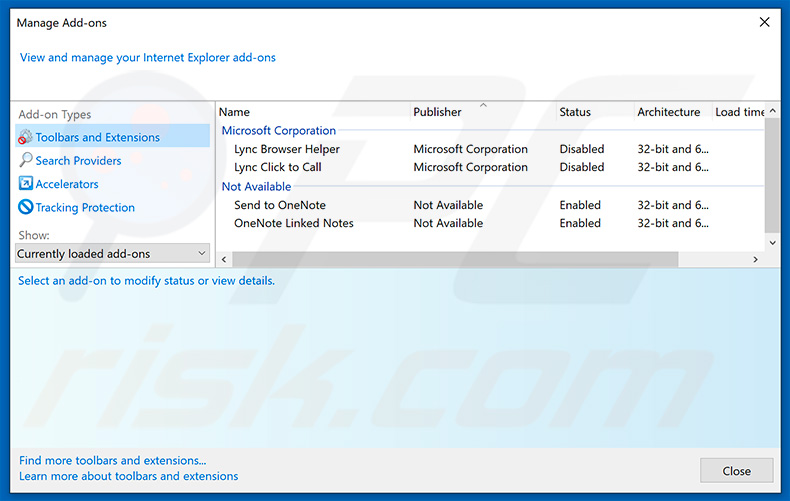Select the Send to OneNote add-on
This screenshot has width=790, height=501.
click(x=279, y=205)
